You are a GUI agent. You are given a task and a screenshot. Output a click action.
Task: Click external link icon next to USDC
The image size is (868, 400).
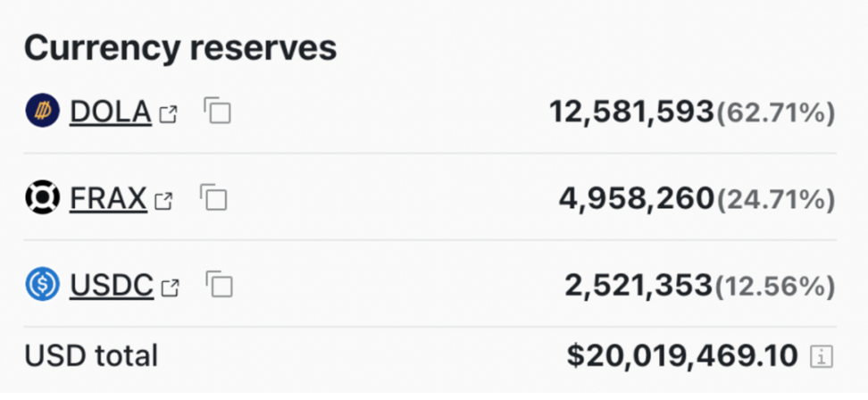coord(170,288)
